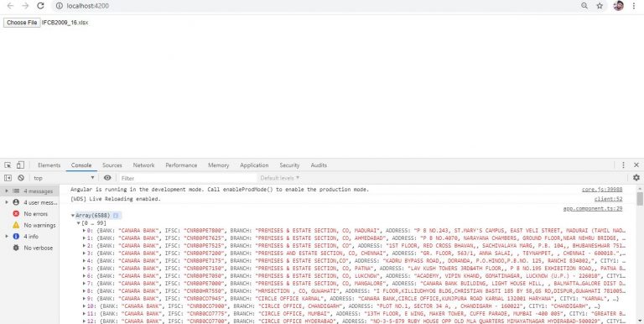The width and height of the screenshot is (644, 324).
Task: Go back using browser back arrow
Action: click(x=10, y=6)
